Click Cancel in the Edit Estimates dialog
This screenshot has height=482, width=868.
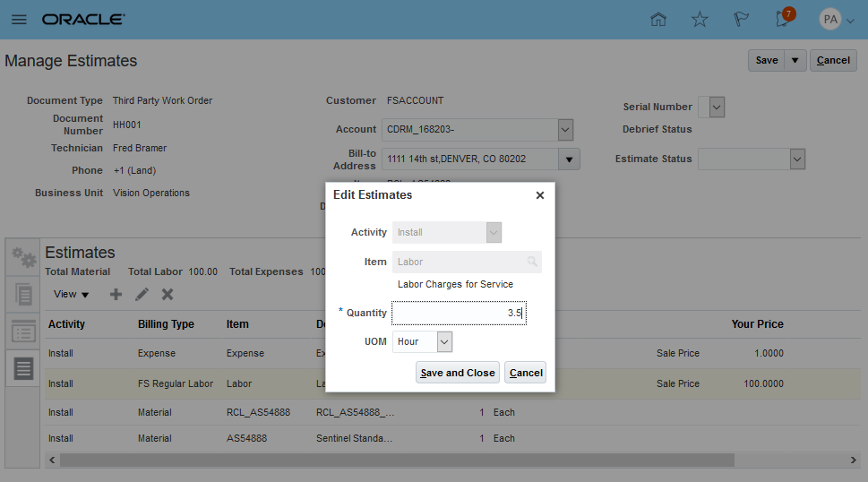526,373
